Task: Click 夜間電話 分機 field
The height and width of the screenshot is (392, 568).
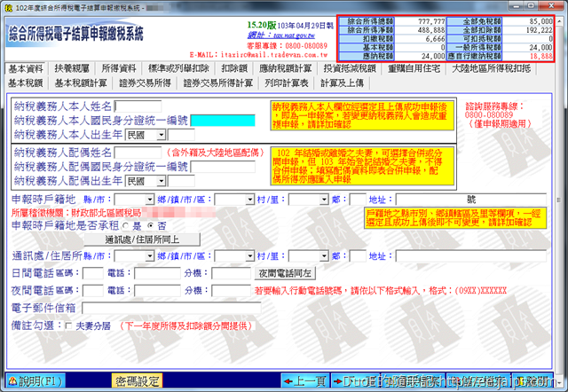Action: [x=231, y=290]
